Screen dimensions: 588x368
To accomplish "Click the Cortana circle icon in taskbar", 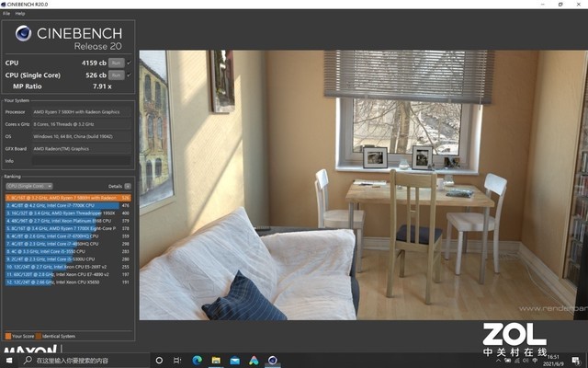I will point(159,360).
